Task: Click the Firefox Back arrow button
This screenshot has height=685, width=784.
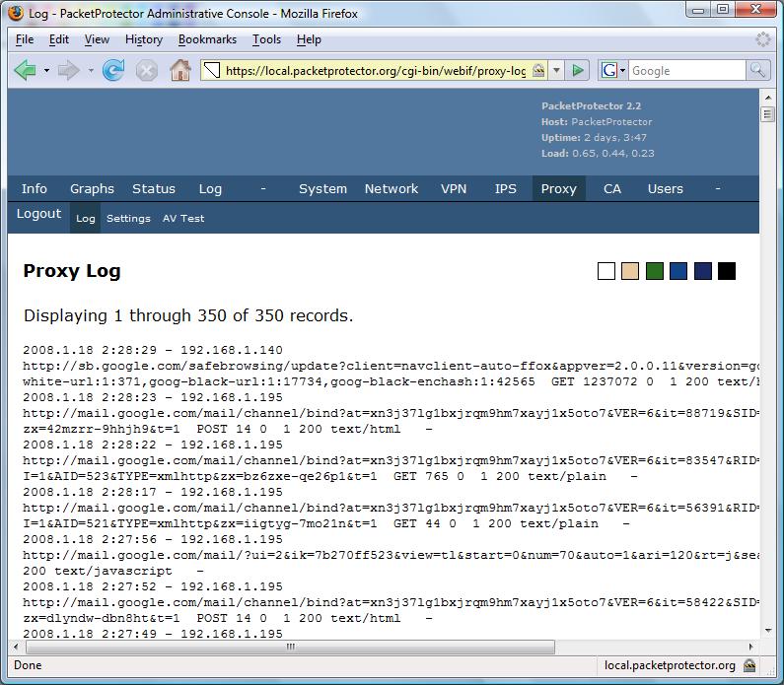Action: (x=25, y=70)
